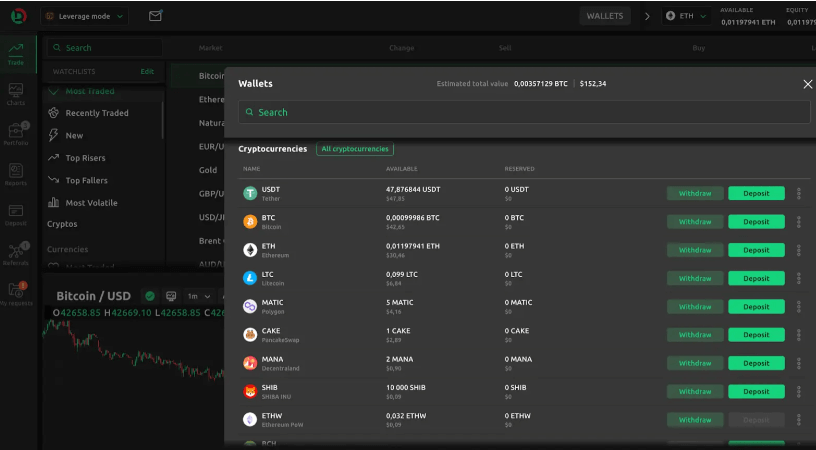Click the CAKE PancakeSwap coin icon
The width and height of the screenshot is (816, 450).
tap(250, 335)
